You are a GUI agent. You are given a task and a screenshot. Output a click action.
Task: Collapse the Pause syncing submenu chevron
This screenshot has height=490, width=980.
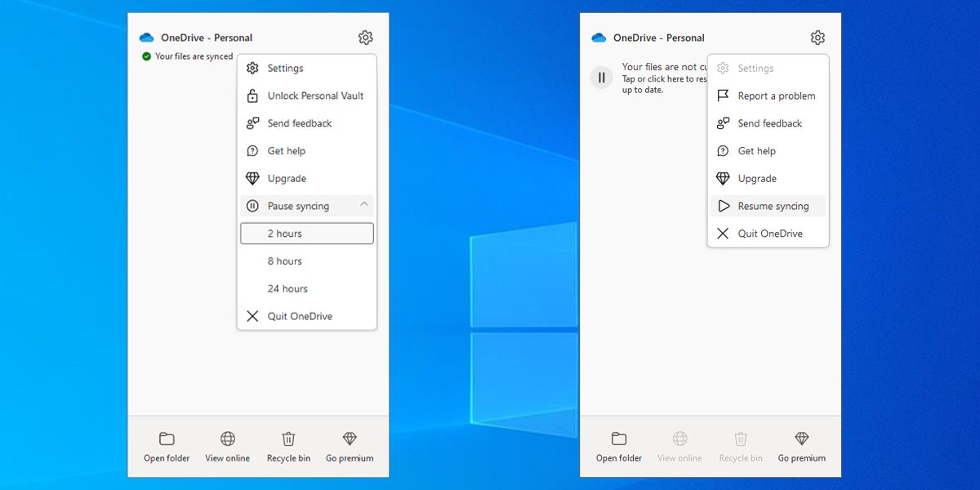pyautogui.click(x=364, y=205)
